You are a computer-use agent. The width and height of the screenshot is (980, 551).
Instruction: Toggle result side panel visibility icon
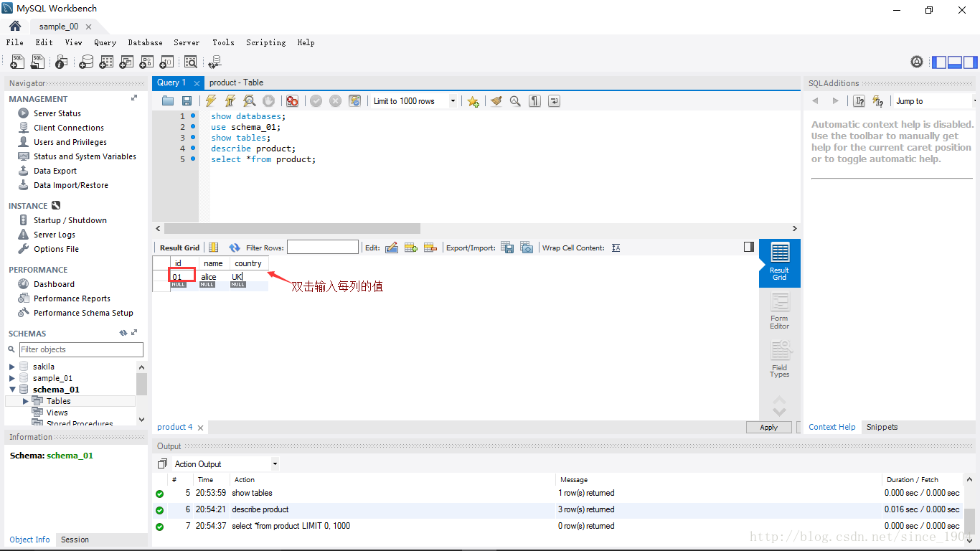[749, 247]
